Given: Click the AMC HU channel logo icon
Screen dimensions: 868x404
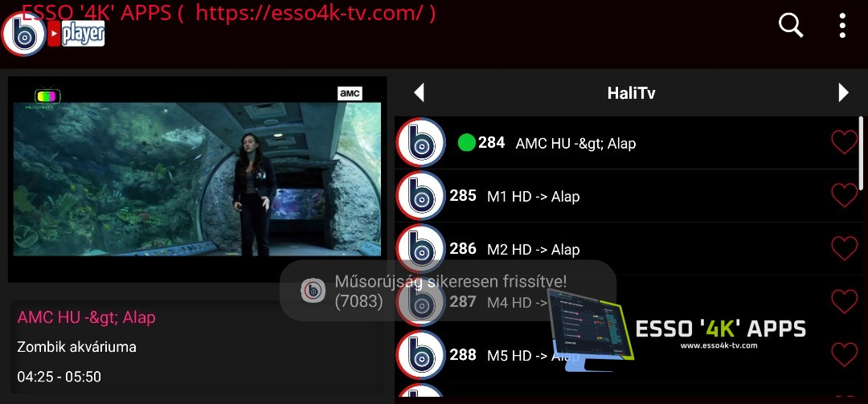Looking at the screenshot, I should coord(420,143).
